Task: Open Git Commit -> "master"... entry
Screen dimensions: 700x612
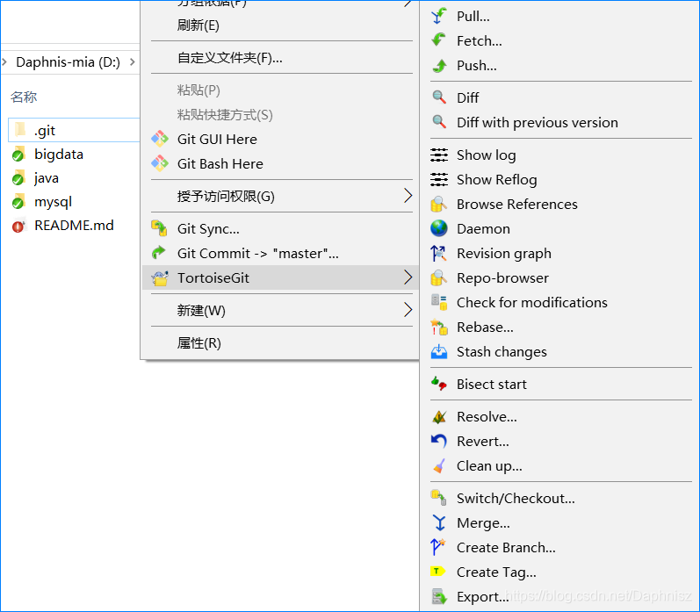Action: tap(280, 253)
